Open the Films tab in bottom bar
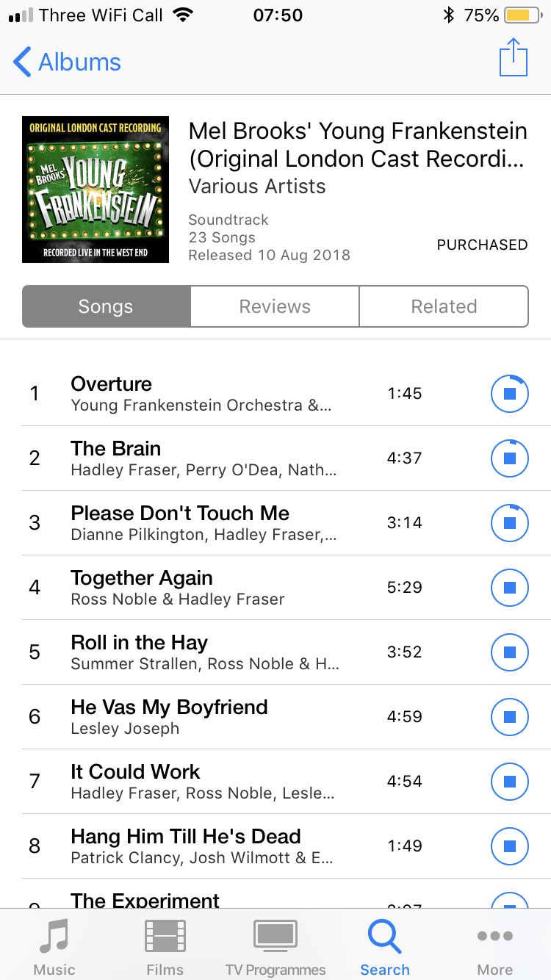This screenshot has height=980, width=551. (165, 947)
